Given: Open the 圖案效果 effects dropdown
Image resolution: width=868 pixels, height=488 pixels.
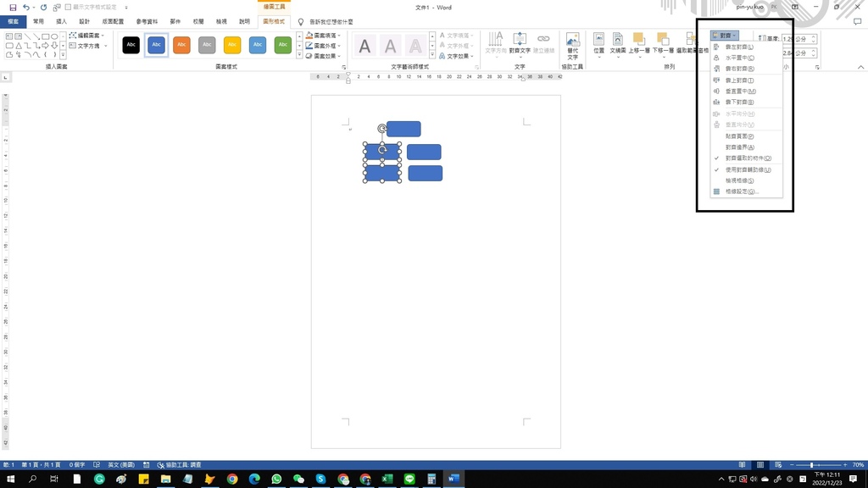Looking at the screenshot, I should tap(324, 56).
